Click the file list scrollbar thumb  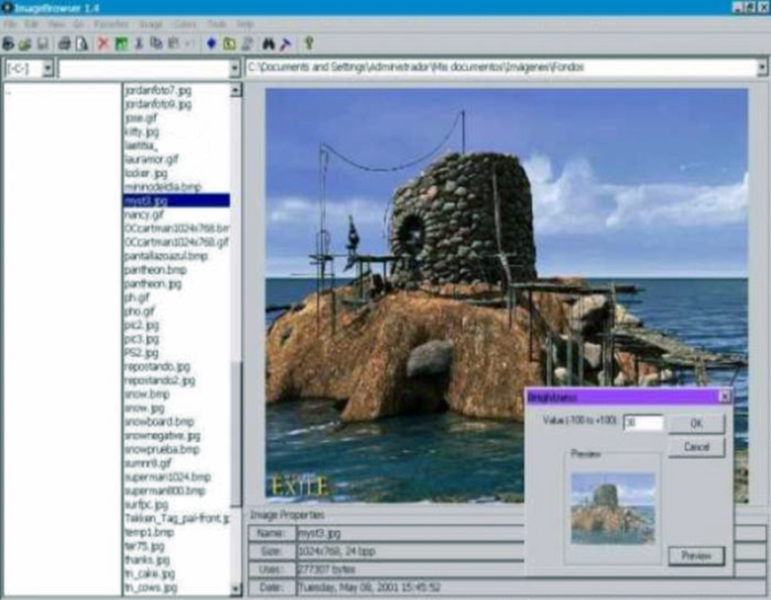coord(236,434)
